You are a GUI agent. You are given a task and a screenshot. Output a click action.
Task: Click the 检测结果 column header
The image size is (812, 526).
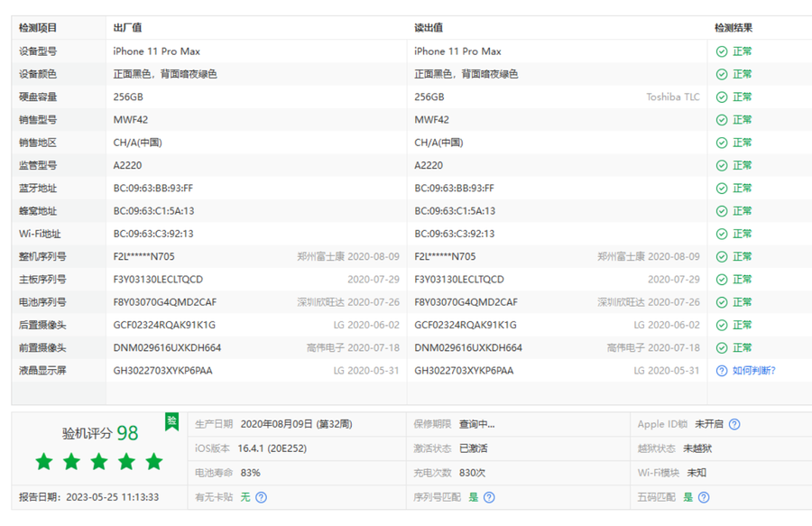pyautogui.click(x=734, y=27)
